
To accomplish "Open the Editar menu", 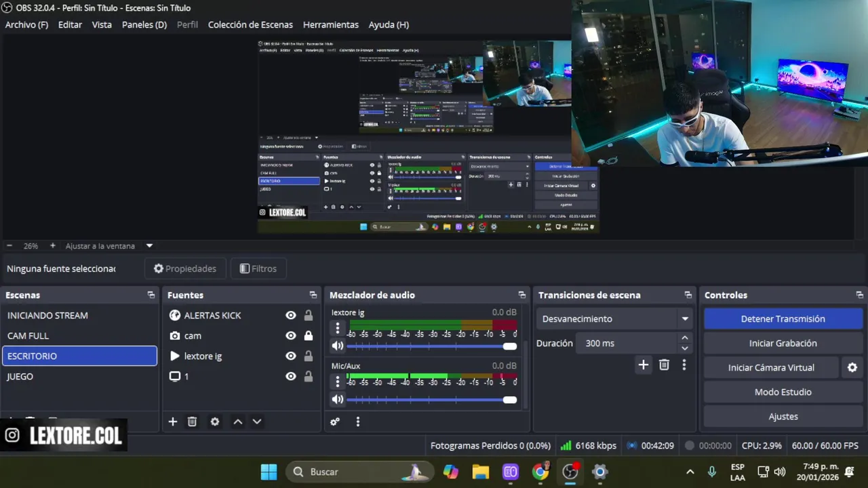I will point(70,24).
